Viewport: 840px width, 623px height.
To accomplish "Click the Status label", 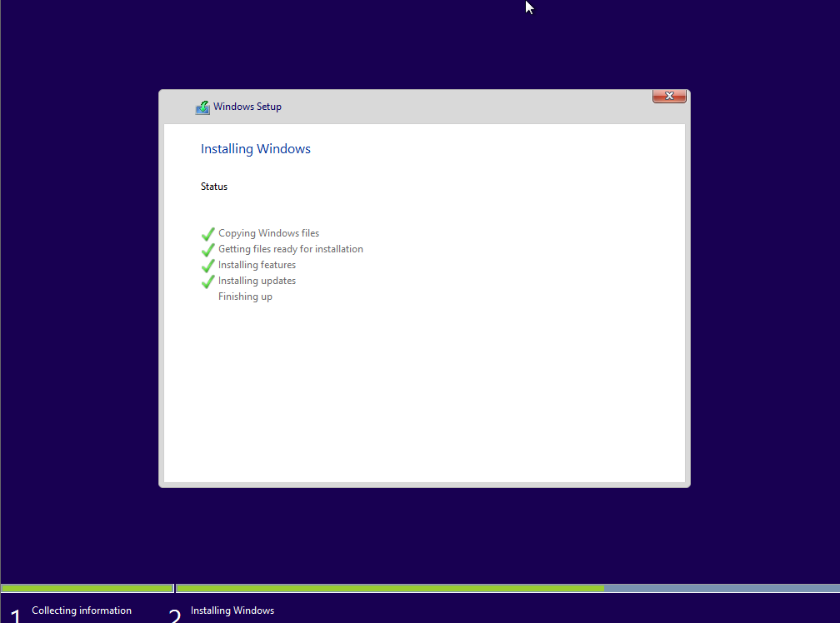I will click(x=214, y=187).
